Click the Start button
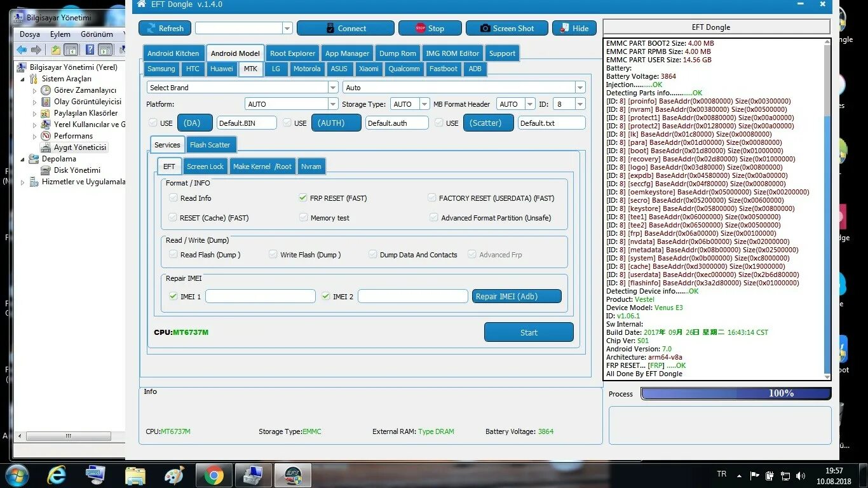 [x=529, y=332]
